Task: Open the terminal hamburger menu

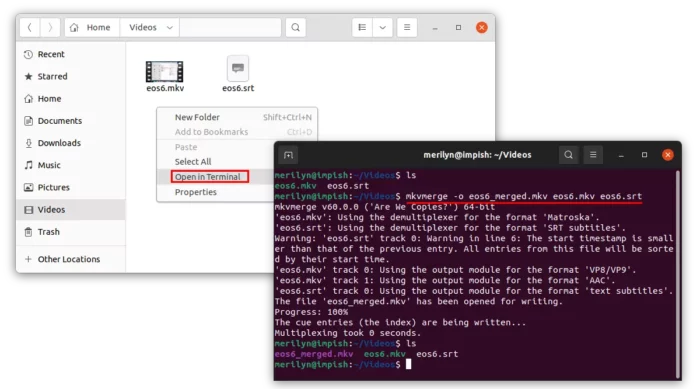Action: click(x=593, y=155)
